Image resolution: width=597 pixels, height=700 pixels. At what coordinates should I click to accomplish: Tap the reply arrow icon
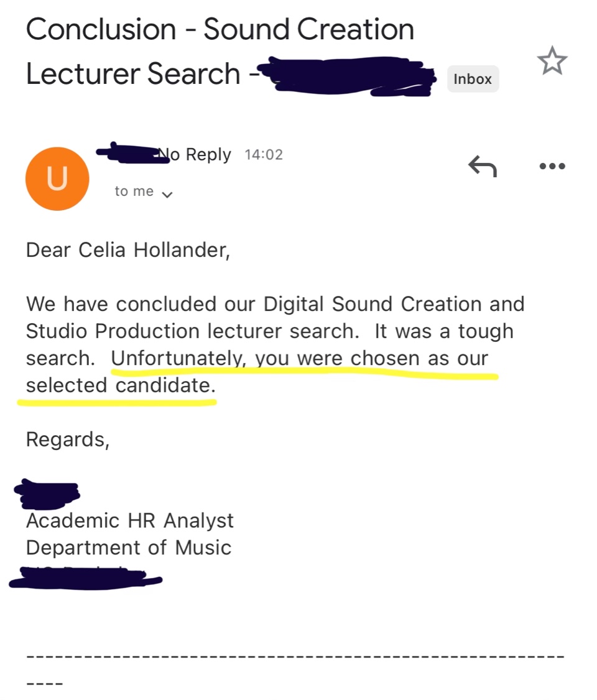coord(482,166)
